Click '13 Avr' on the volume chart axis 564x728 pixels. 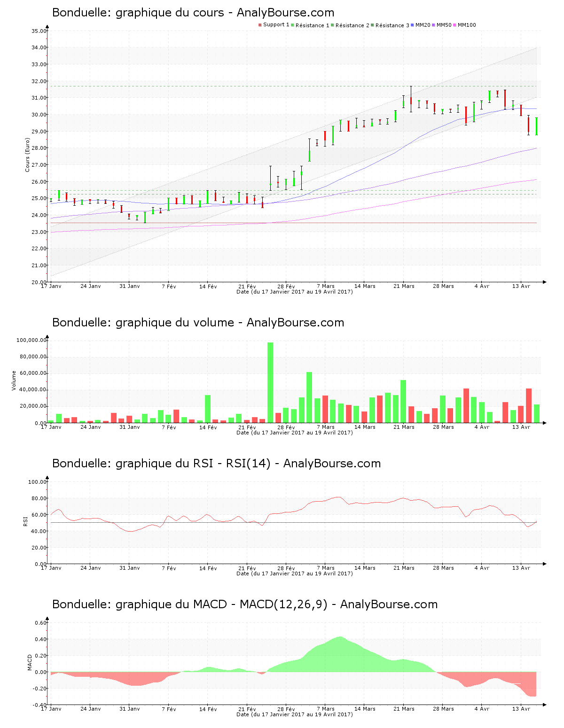(521, 427)
